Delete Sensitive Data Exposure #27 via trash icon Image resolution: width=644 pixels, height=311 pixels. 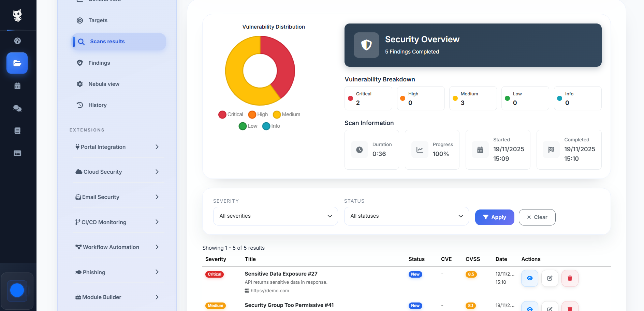pyautogui.click(x=570, y=278)
